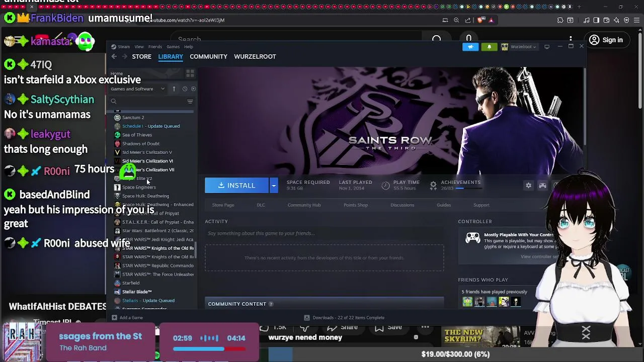Select Stellar Blade in library list
This screenshot has width=644, height=362.
coord(137,292)
